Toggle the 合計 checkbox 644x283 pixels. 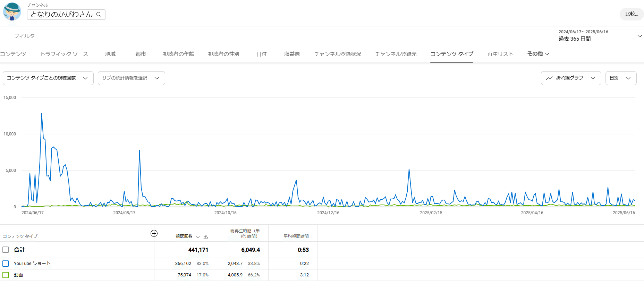point(6,250)
